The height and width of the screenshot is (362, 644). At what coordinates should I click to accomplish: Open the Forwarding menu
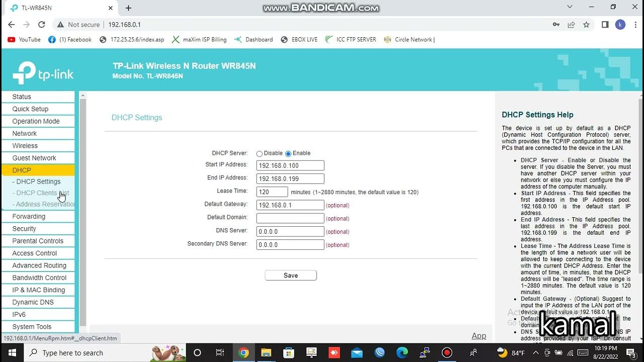tap(38, 216)
